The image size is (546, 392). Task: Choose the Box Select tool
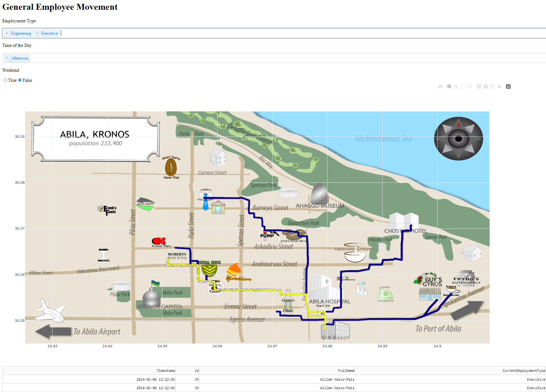[463, 87]
